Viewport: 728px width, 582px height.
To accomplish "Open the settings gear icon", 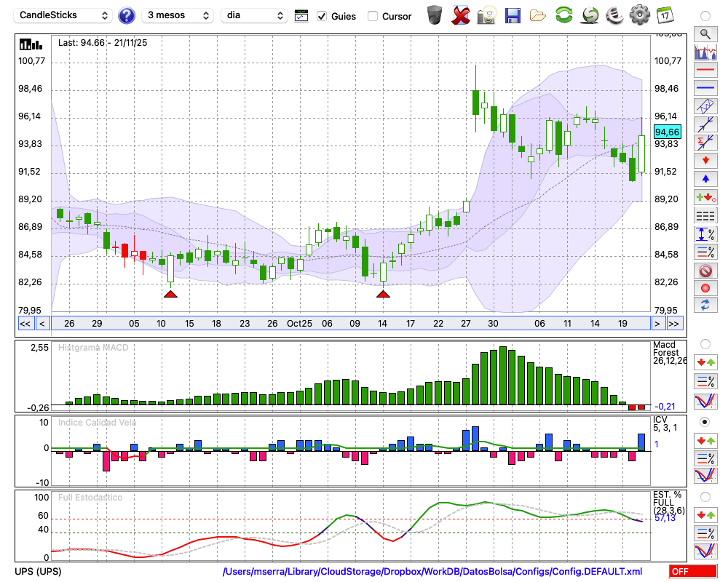I will click(639, 15).
